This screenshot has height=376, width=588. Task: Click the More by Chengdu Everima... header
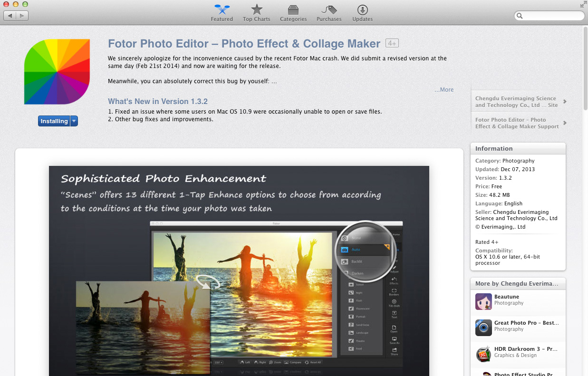pos(518,284)
